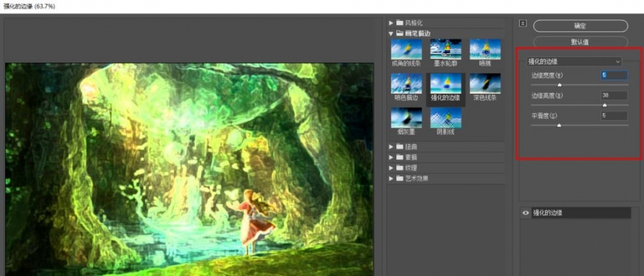The width and height of the screenshot is (644, 276).
Task: Click the cave painting preview image
Action: [189, 169]
